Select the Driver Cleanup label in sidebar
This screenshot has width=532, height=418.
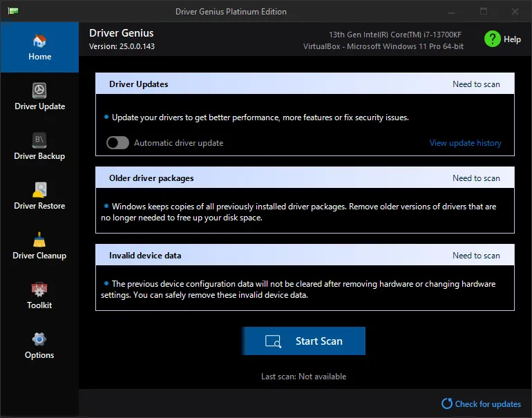pos(39,256)
